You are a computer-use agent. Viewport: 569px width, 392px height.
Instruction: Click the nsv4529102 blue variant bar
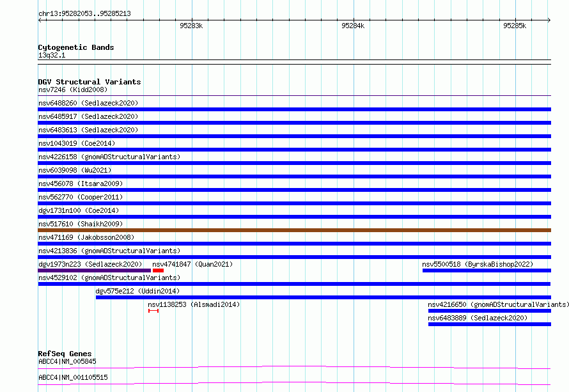point(294,284)
